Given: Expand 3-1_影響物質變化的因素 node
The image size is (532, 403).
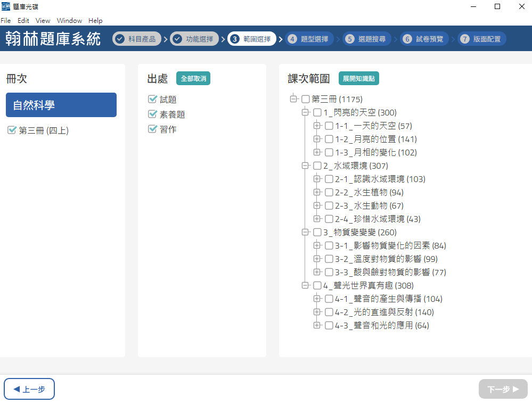Looking at the screenshot, I should click(316, 245).
